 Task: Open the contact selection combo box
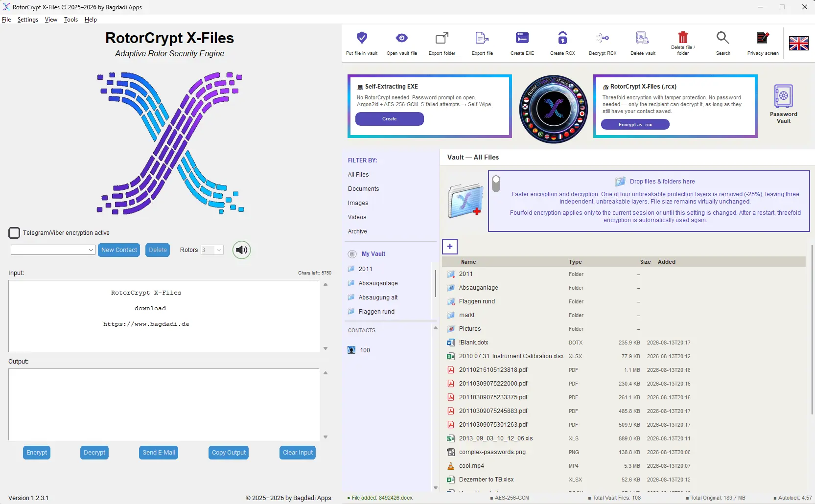pyautogui.click(x=53, y=250)
